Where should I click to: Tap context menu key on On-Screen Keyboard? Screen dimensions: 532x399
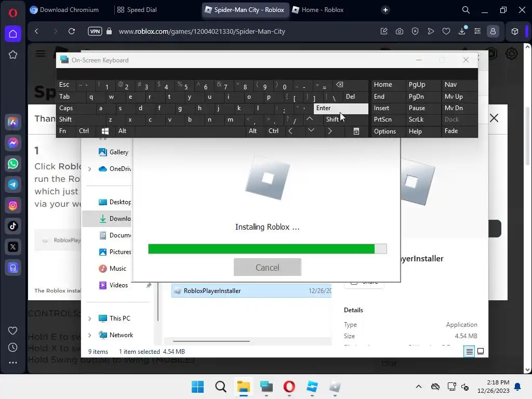tap(356, 131)
